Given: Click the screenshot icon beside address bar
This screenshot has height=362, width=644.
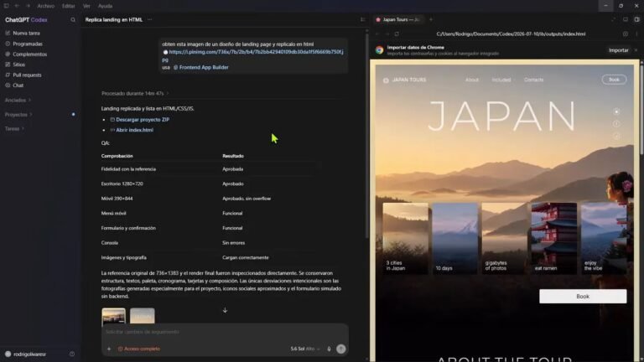Looking at the screenshot, I should coord(626,34).
